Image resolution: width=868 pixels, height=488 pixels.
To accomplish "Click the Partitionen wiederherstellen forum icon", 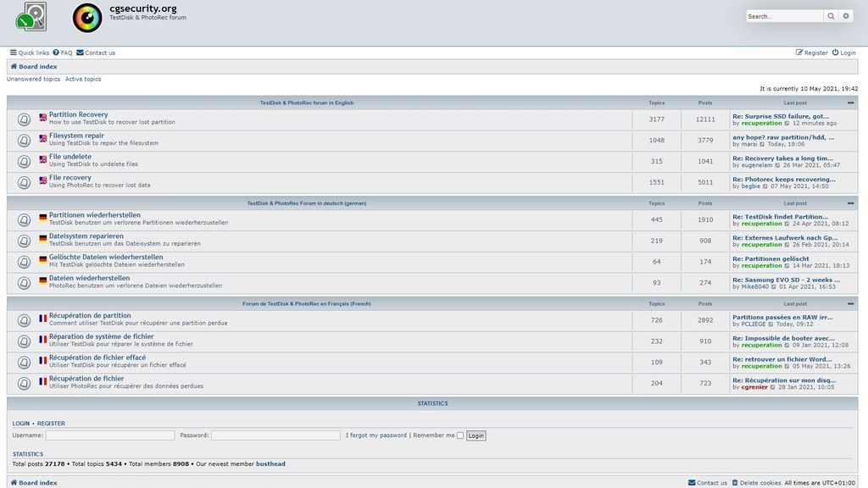I will click(x=24, y=220).
